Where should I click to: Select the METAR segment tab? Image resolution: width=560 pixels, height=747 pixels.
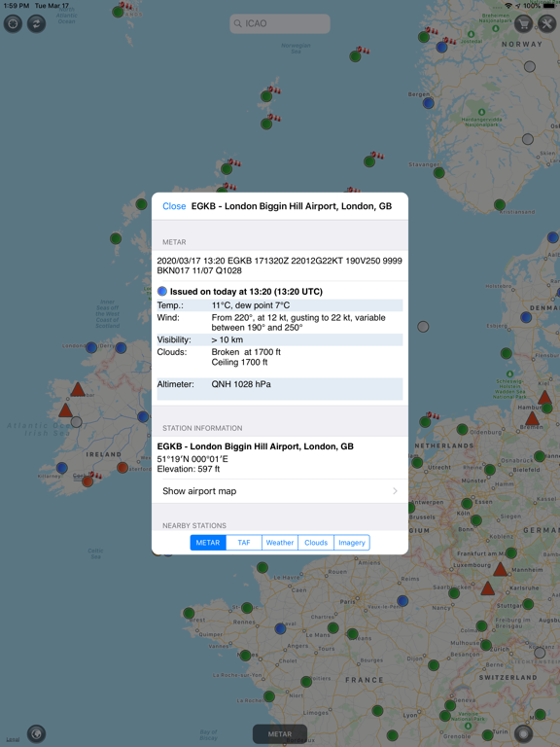pyautogui.click(x=208, y=543)
